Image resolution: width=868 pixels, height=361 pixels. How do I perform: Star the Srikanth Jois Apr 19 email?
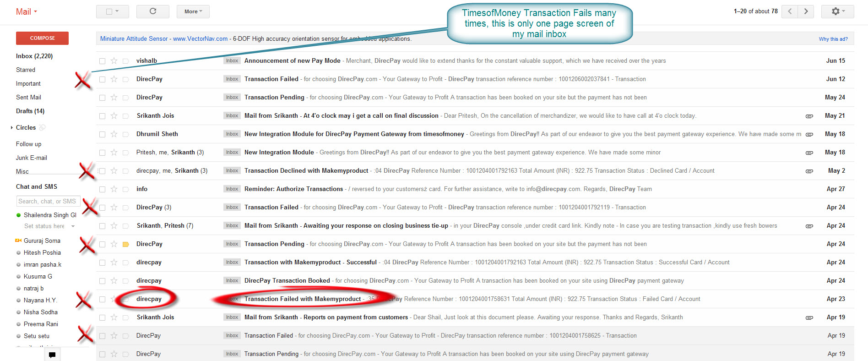pyautogui.click(x=114, y=317)
